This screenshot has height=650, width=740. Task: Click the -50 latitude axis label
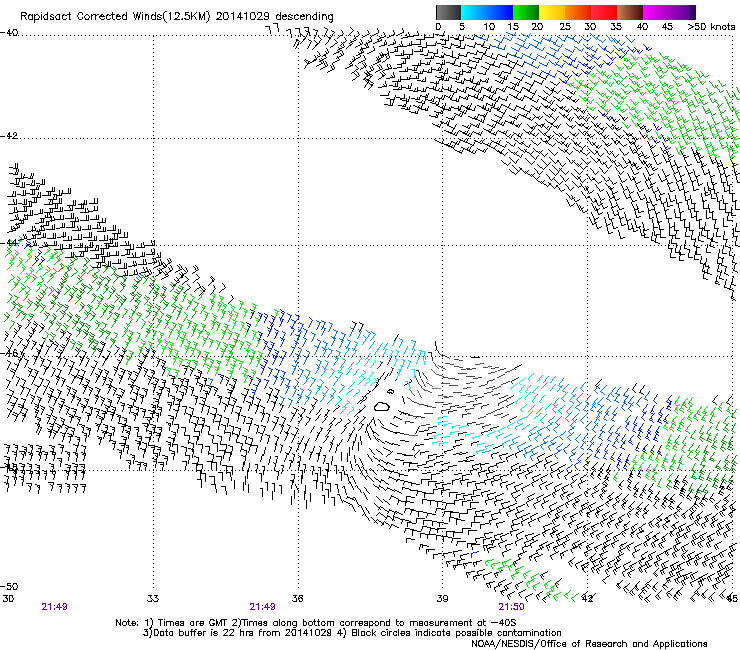pyautogui.click(x=9, y=586)
